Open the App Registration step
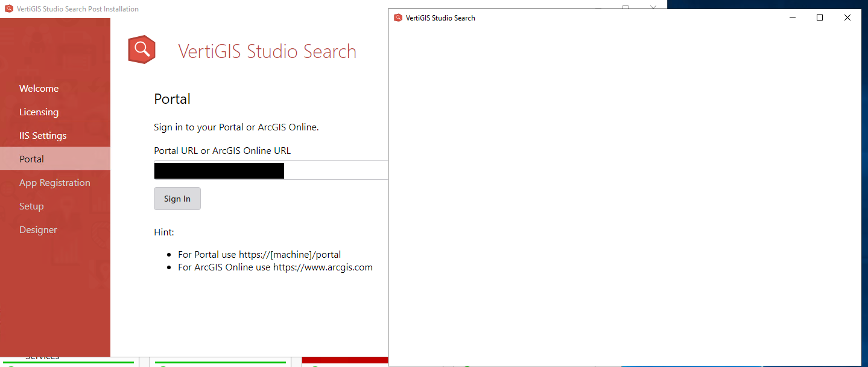Screen dimensions: 868x367 pos(54,182)
